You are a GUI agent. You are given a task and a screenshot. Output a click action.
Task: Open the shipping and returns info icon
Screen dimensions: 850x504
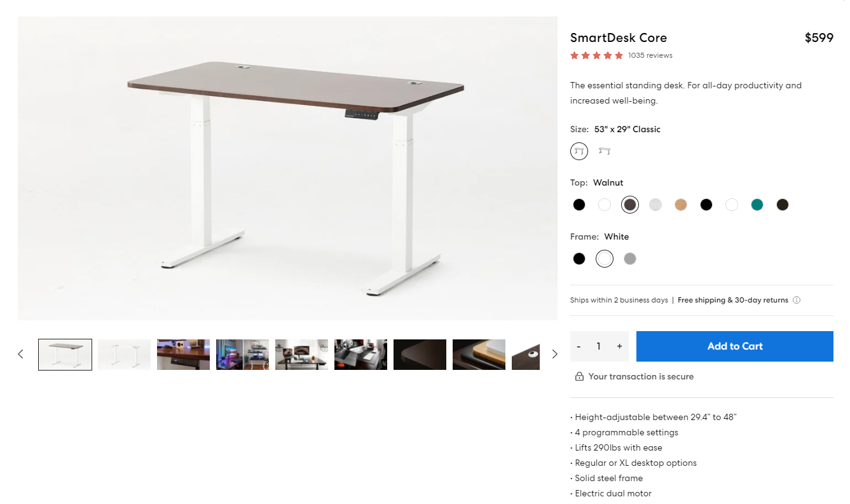[x=797, y=300]
